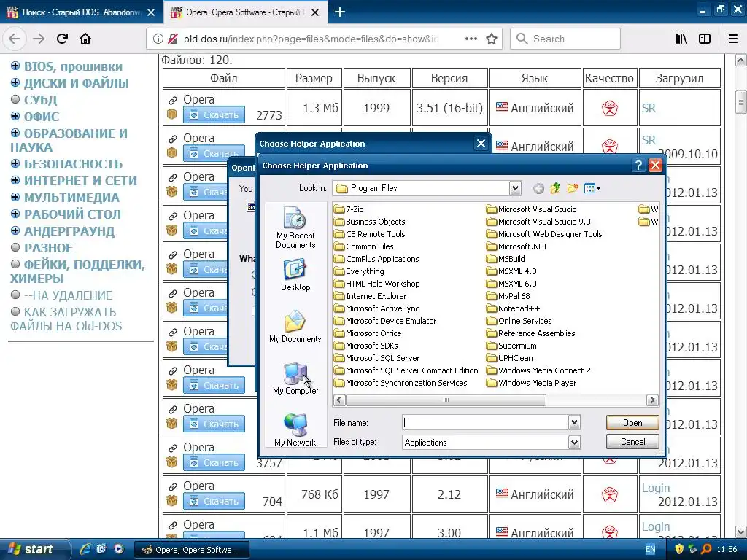Open My Recent Documents place
The width and height of the screenshot is (747, 560).
click(295, 227)
